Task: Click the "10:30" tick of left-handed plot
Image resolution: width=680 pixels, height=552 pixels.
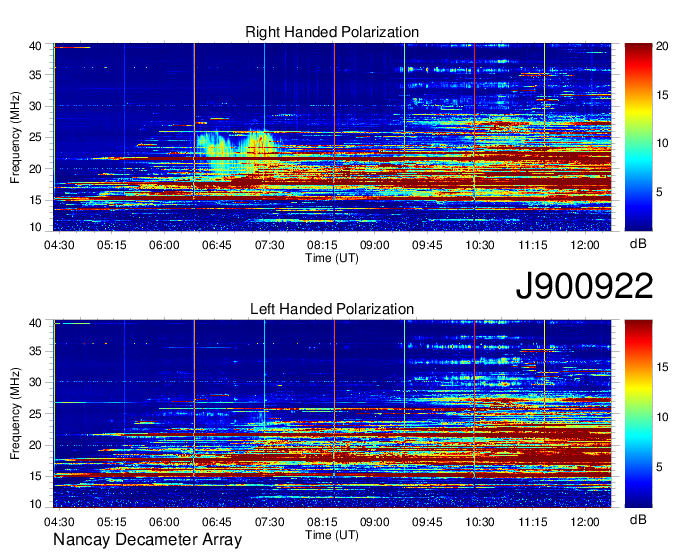Action: pyautogui.click(x=480, y=521)
